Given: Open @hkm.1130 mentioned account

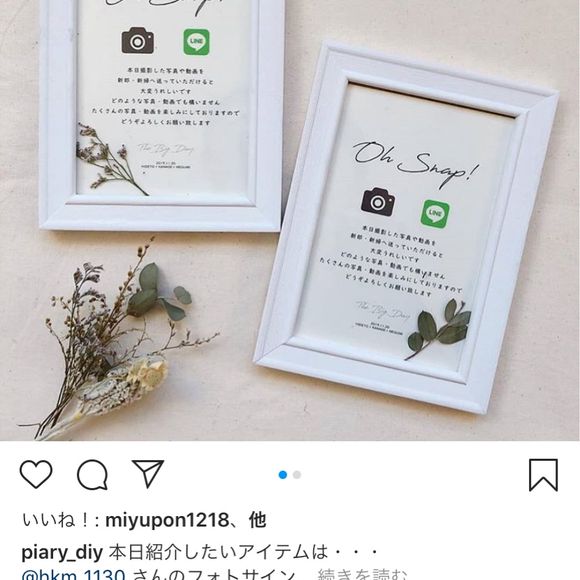Looking at the screenshot, I should point(73,574).
